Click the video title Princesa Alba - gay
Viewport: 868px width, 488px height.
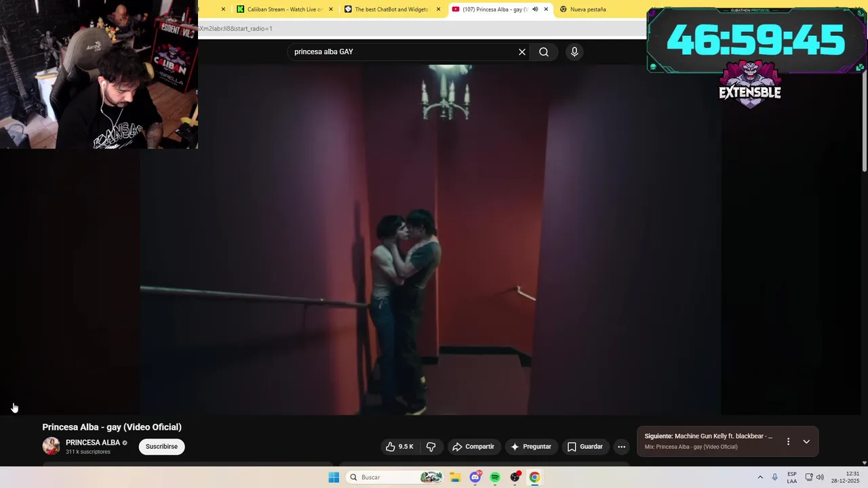click(x=112, y=427)
